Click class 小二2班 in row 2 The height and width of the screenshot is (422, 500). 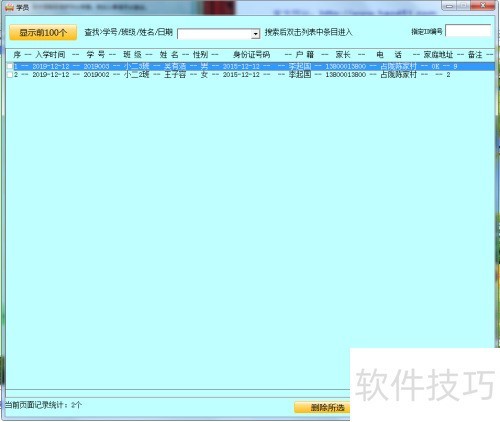136,75
